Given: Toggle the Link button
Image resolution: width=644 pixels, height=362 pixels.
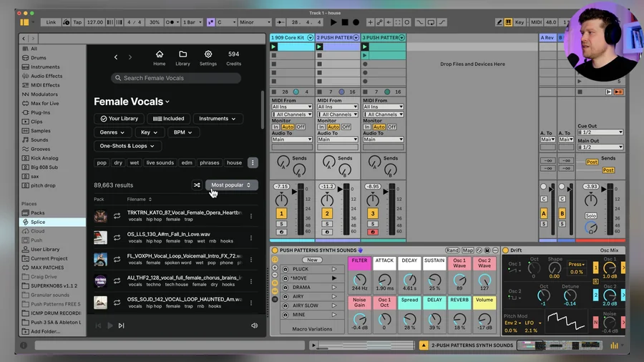Looking at the screenshot, I should (51, 22).
